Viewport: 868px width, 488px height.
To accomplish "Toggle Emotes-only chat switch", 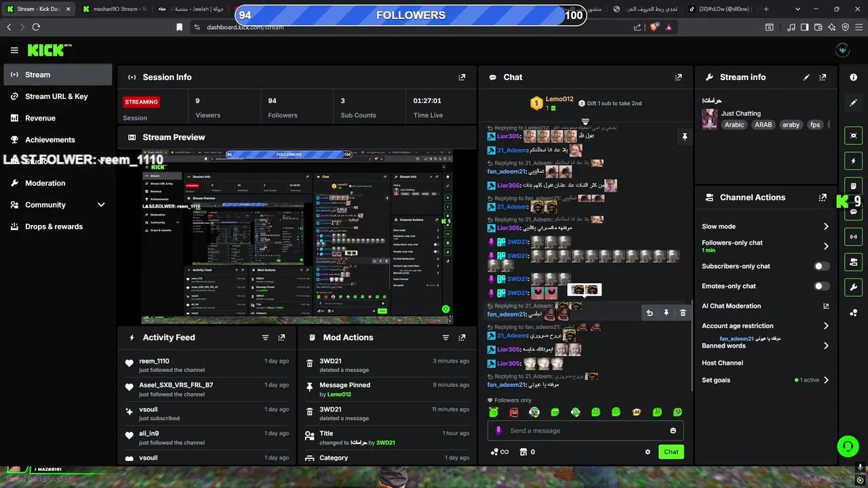I will (821, 286).
